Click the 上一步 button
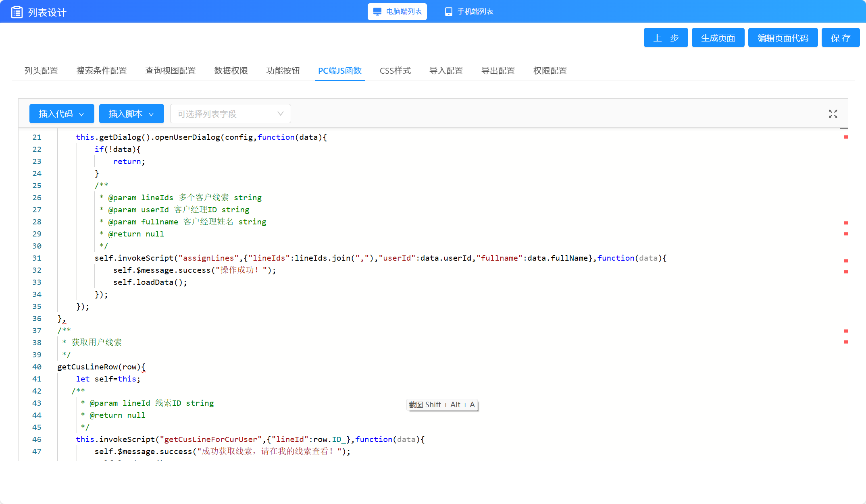The width and height of the screenshot is (866, 504). (x=666, y=38)
